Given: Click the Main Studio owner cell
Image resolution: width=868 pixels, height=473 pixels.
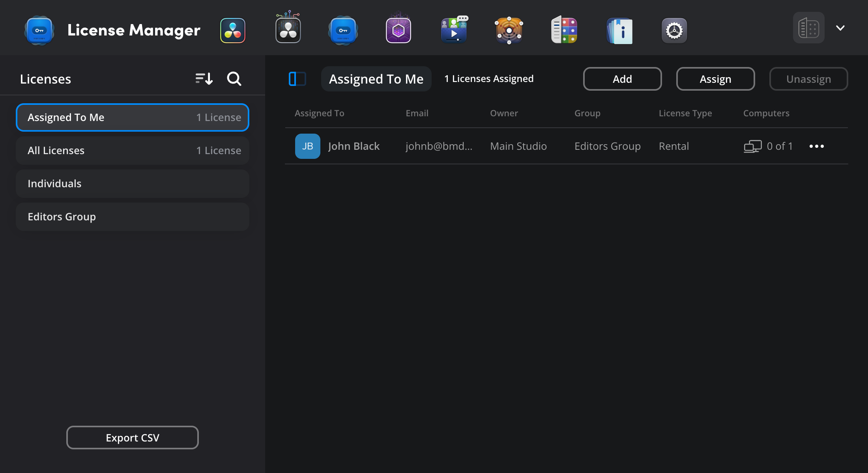Looking at the screenshot, I should point(518,146).
